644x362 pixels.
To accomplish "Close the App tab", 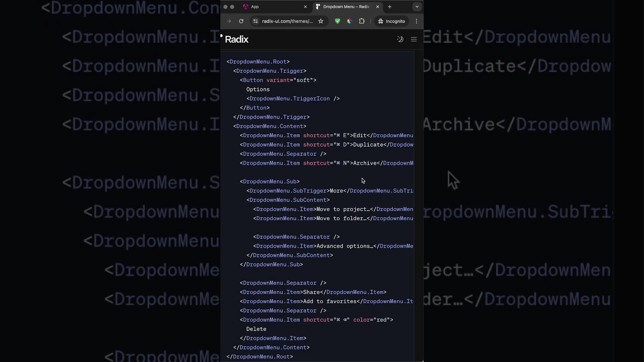I will 305,7.
